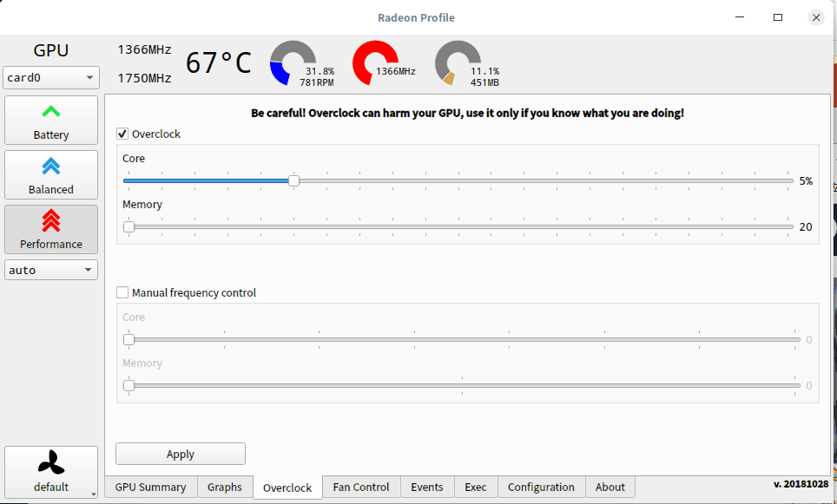
Task: Click the Apply button
Action: click(181, 454)
